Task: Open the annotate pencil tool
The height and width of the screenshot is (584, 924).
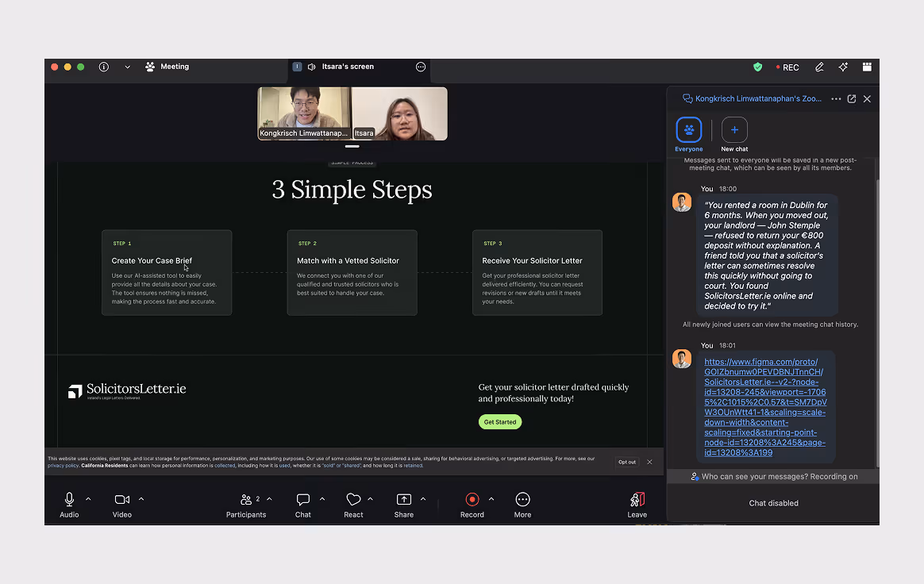Action: (819, 67)
